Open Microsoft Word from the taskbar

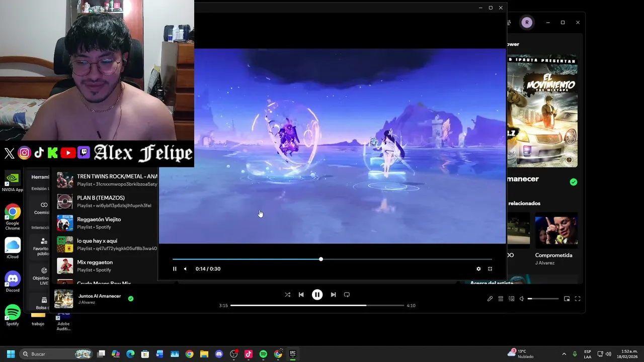click(159, 354)
